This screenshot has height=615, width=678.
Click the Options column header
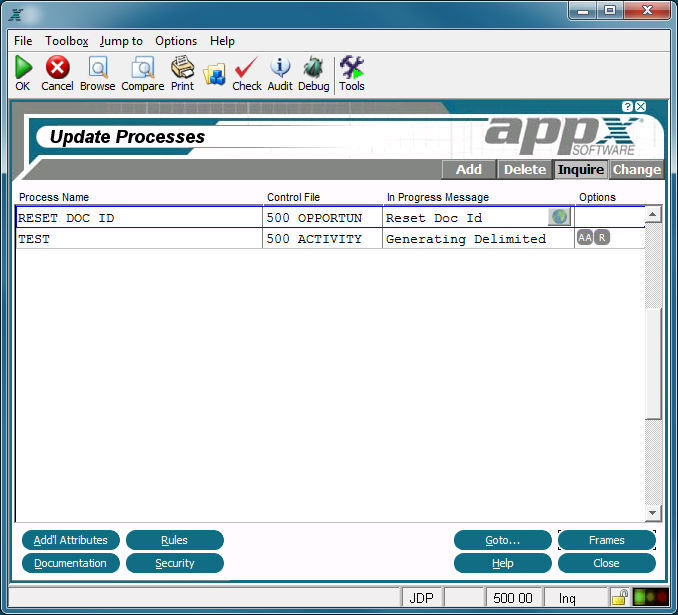(597, 197)
